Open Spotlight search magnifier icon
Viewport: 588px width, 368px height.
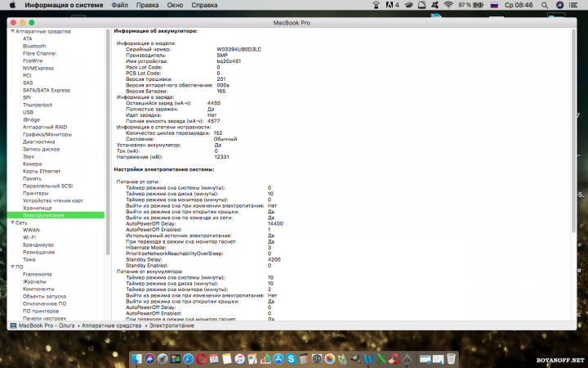545,5
